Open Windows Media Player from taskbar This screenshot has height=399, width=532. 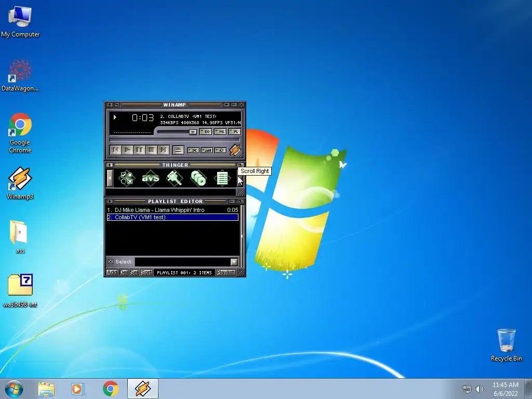coord(78,389)
